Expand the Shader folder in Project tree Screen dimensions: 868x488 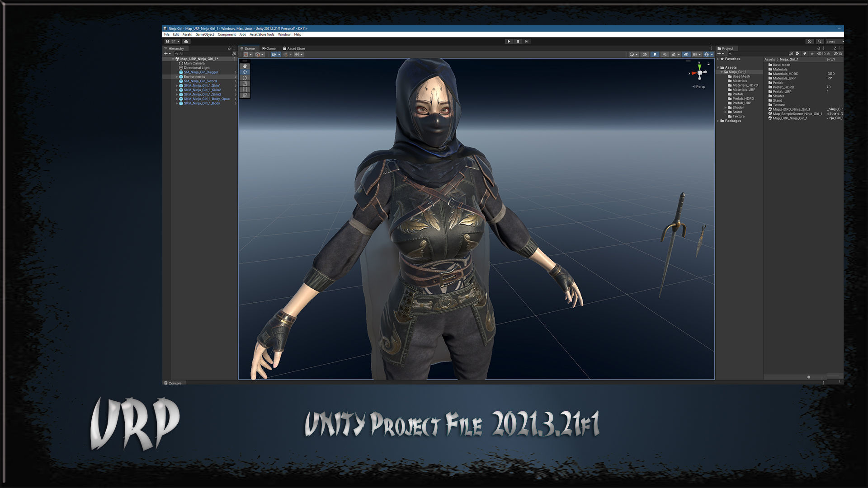[726, 108]
